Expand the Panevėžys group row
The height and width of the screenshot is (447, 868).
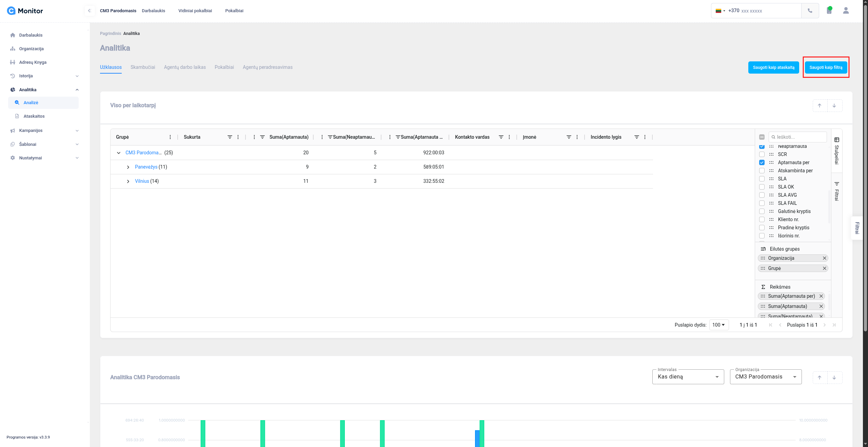click(x=128, y=167)
